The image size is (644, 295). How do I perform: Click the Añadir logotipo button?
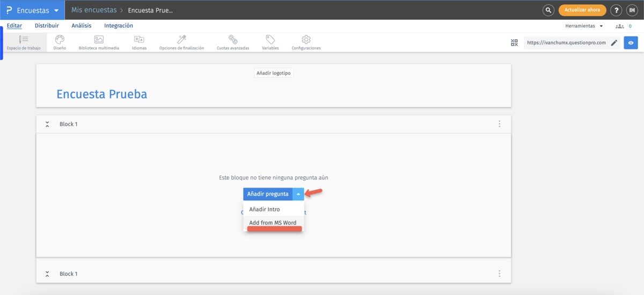(x=274, y=73)
